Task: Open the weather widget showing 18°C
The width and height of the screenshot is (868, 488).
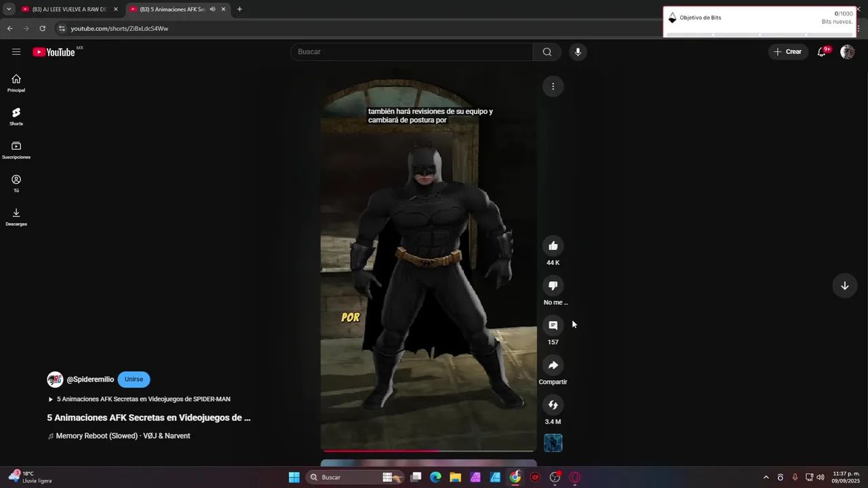Action: pos(31,477)
